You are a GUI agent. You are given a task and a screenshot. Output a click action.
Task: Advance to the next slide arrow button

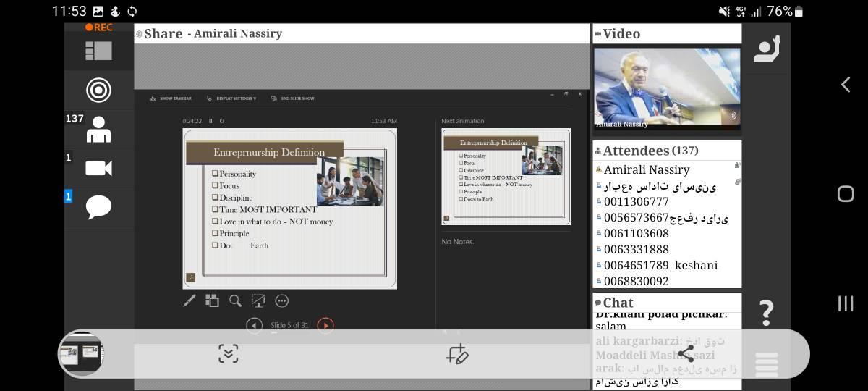click(325, 325)
